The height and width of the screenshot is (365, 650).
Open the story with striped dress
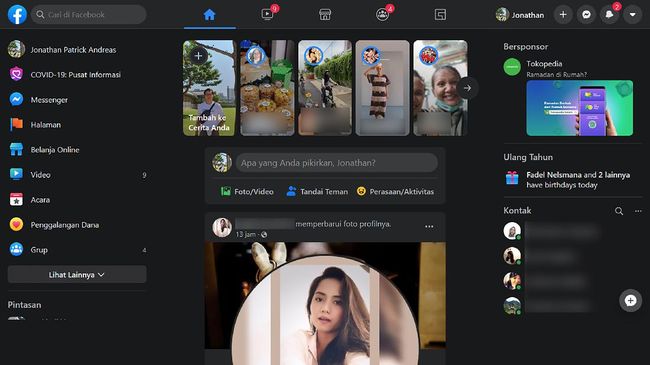click(383, 88)
